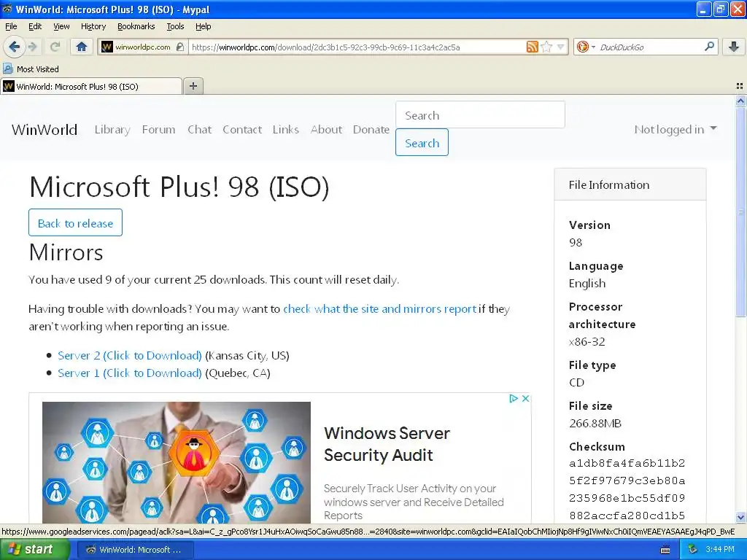Open the Most Visited bookmarks folder

pyautogui.click(x=31, y=69)
